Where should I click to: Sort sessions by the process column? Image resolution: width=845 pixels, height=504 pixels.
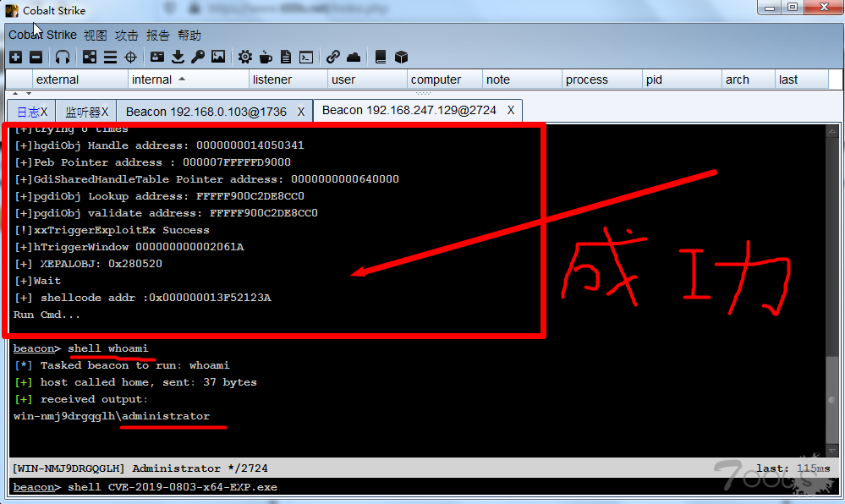coord(602,79)
